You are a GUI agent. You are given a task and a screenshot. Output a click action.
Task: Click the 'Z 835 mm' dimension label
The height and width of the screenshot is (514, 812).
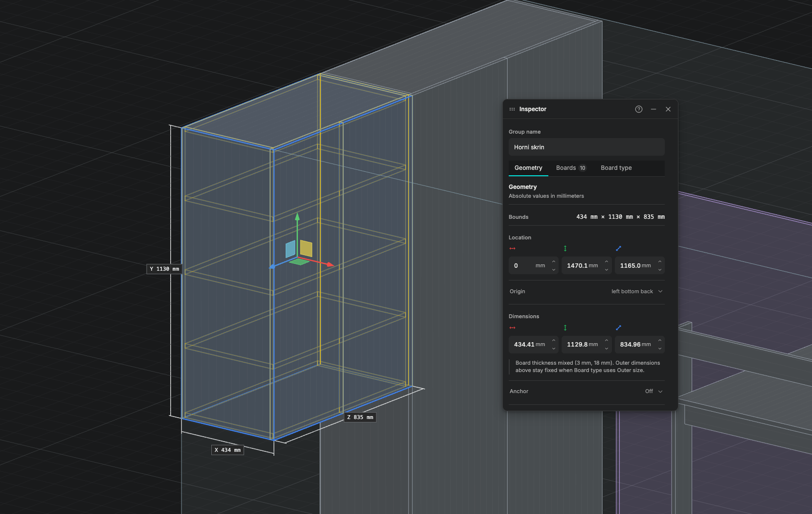[x=360, y=417]
